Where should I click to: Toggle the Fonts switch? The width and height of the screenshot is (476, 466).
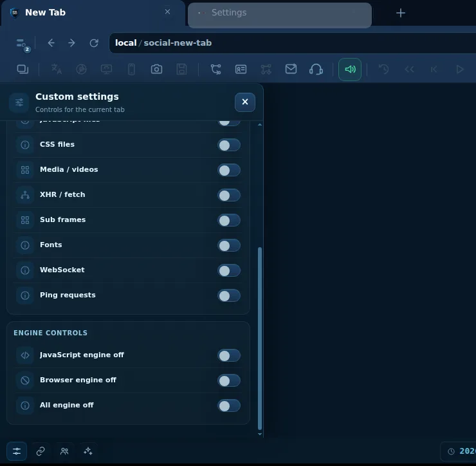(x=229, y=245)
